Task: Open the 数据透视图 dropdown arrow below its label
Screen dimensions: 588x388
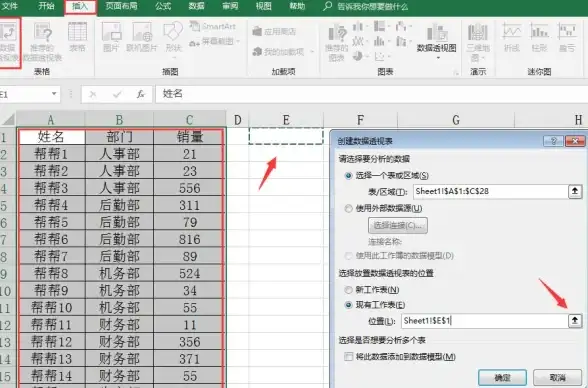Action: [438, 57]
